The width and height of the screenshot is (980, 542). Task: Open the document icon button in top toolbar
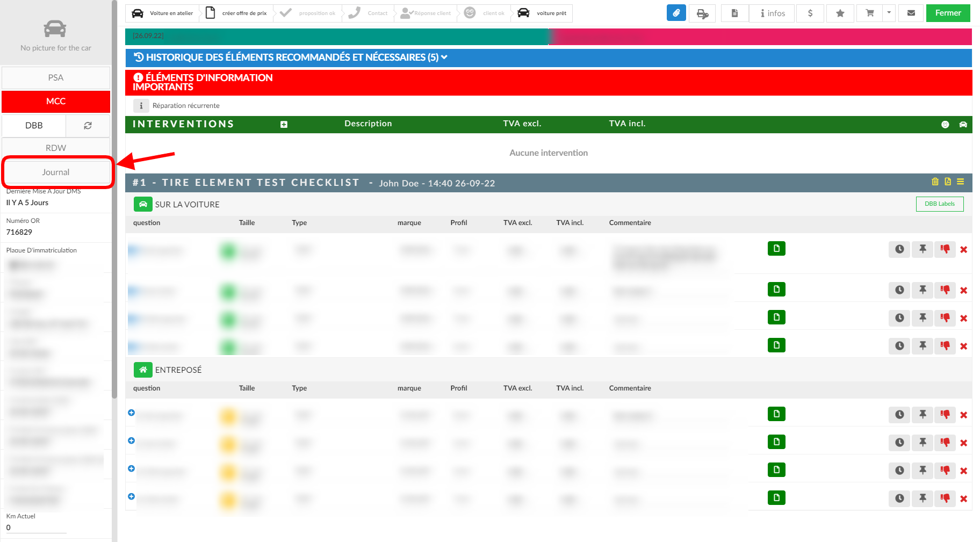point(734,13)
